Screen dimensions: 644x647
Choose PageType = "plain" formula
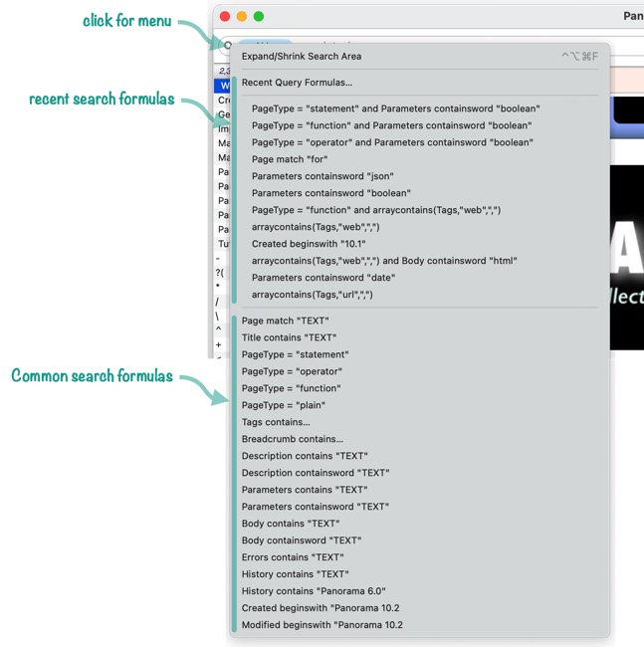[420, 405]
